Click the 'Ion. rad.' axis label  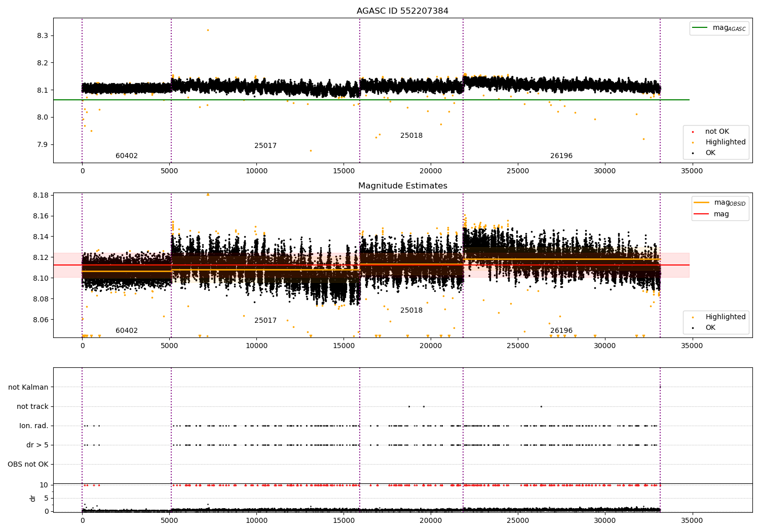point(34,426)
